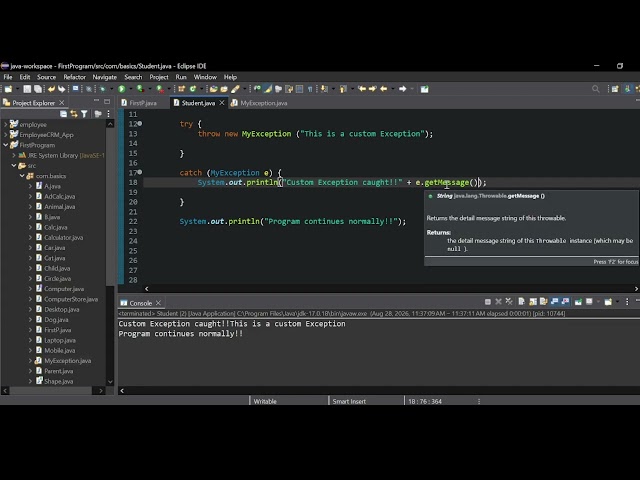Image resolution: width=640 pixels, height=480 pixels.
Task: Select Animal.java in Project Explorer
Action: (x=59, y=207)
